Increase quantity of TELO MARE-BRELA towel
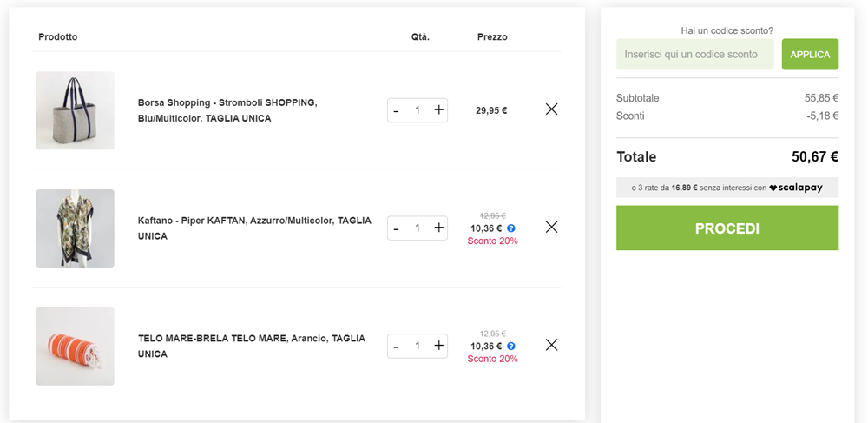Viewport: 868px width, 423px height. pyautogui.click(x=438, y=346)
